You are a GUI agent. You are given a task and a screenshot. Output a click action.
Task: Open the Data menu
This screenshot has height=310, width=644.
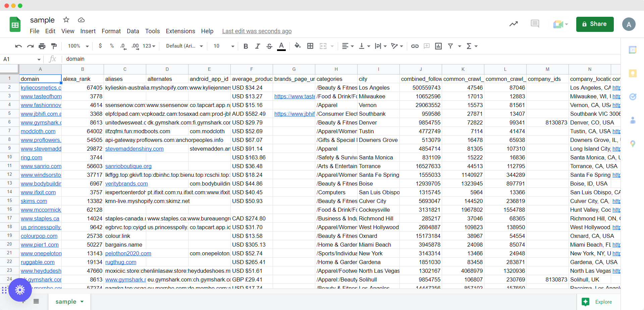tap(133, 31)
